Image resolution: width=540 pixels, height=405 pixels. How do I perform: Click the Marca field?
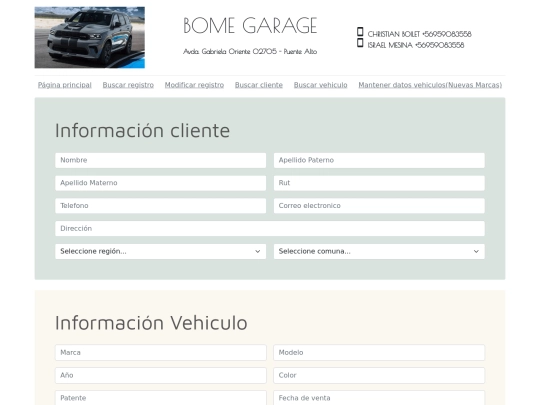coord(160,353)
